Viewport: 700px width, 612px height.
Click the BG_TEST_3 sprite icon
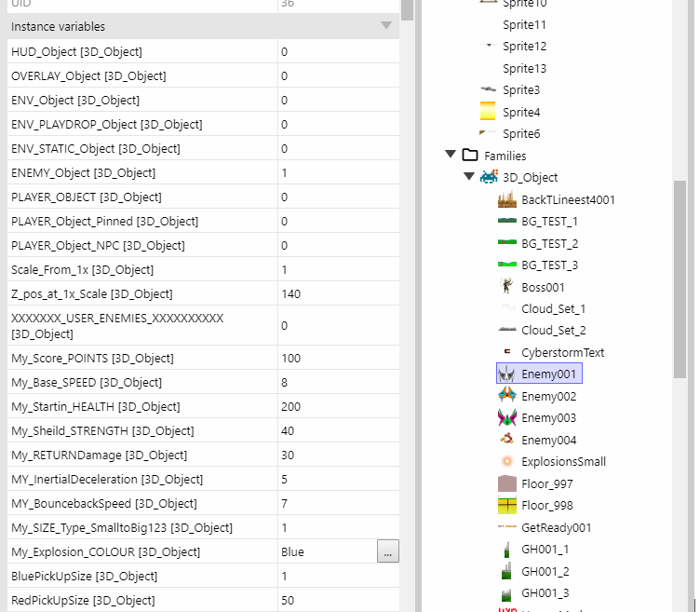pyautogui.click(x=506, y=265)
